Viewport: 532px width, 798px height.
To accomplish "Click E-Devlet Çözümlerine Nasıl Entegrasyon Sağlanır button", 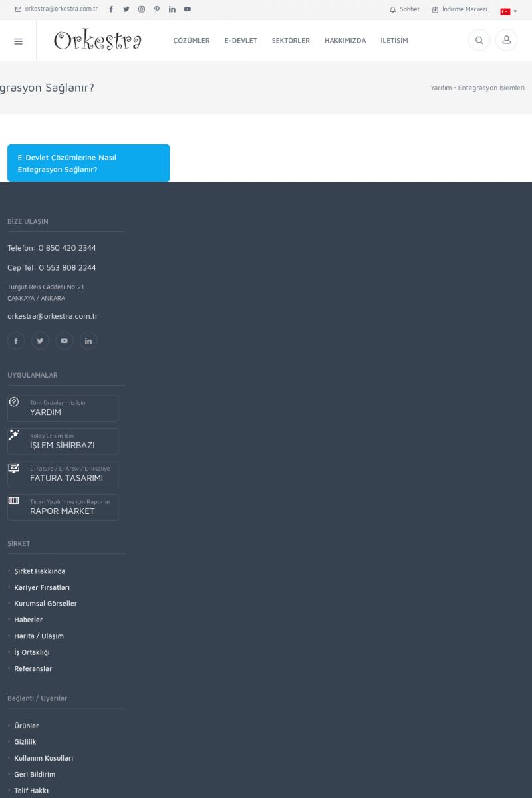I will (88, 163).
